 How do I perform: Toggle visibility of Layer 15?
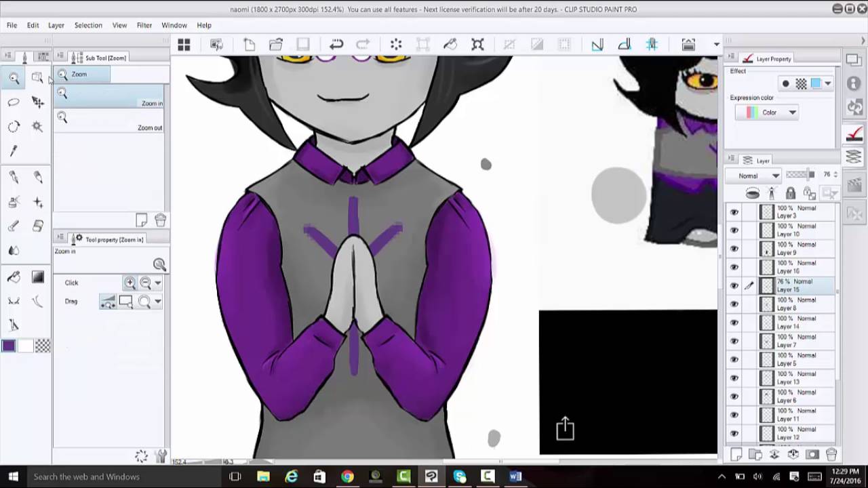click(x=734, y=286)
